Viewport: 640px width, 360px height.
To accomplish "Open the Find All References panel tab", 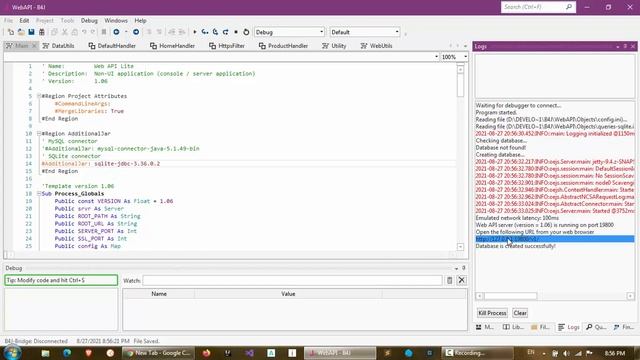I will 624,327.
